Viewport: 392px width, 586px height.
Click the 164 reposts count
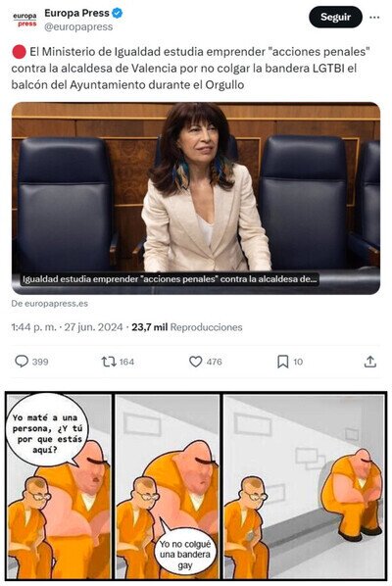[x=126, y=362]
